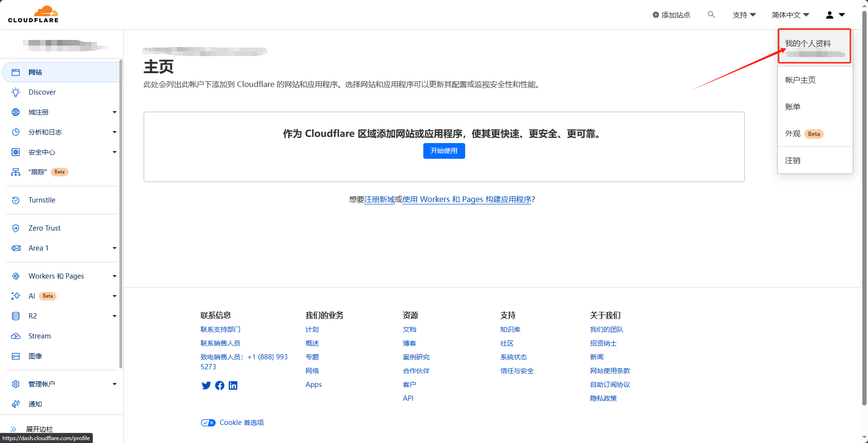Click the 域注册 globe icon
Viewport: 868px width, 443px height.
16,112
